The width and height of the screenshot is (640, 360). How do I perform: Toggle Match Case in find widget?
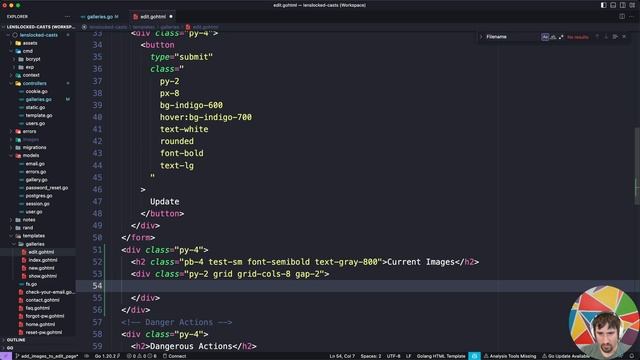pyautogui.click(x=545, y=37)
